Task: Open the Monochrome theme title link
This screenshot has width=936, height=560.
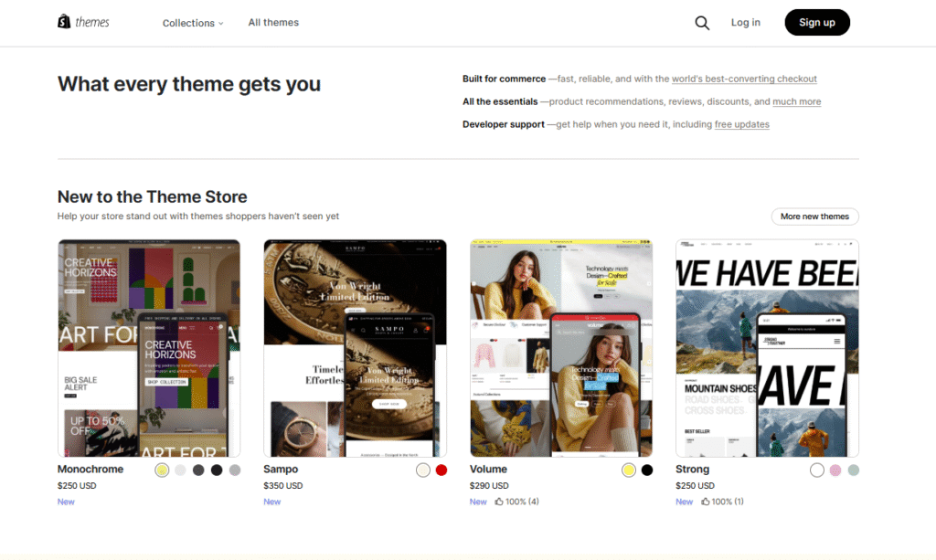Action: coord(90,470)
